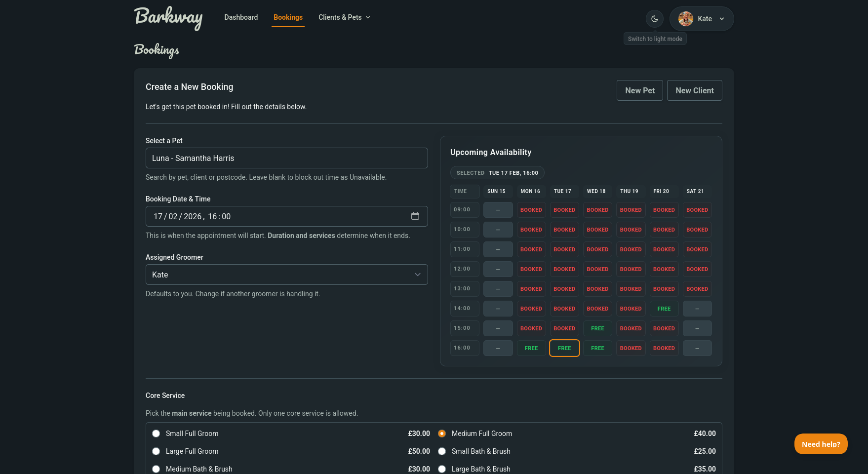Screen dimensions: 868x474
Task: Choose the free Wednesday 18 slot at 15:00
Action: click(x=597, y=328)
